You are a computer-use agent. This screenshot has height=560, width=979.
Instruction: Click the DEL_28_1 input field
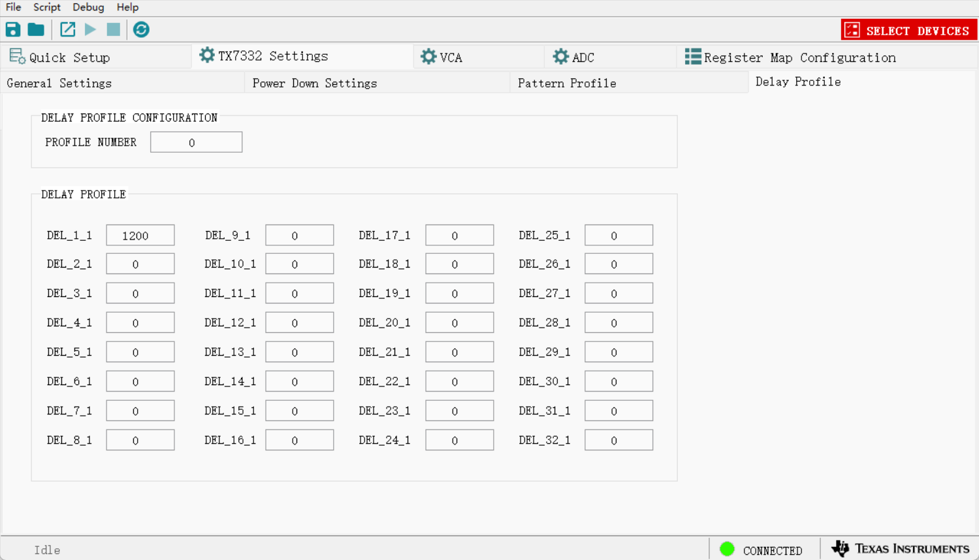[x=619, y=322]
